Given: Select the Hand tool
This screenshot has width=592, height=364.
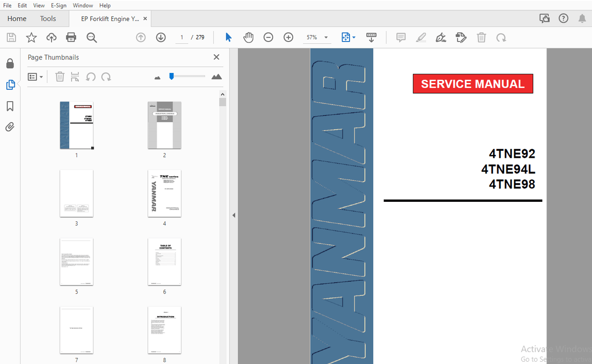Looking at the screenshot, I should click(248, 37).
